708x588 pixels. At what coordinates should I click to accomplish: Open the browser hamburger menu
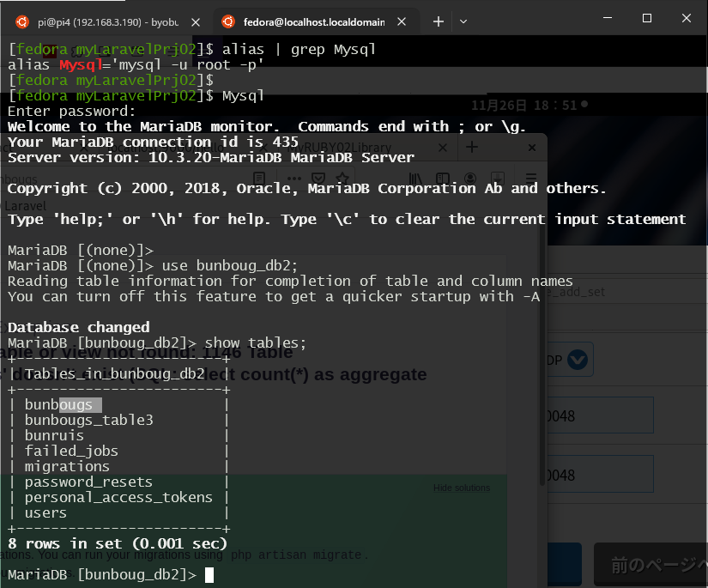531,178
